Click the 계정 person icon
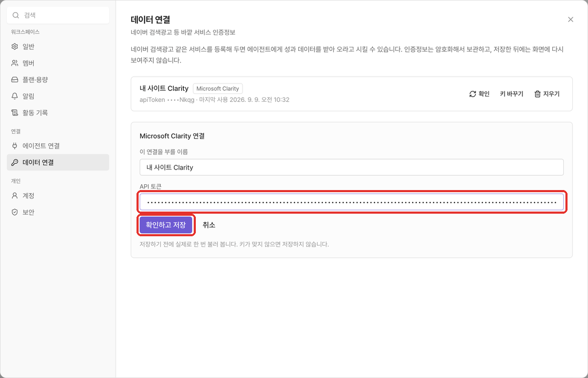The image size is (588, 378). coord(15,196)
